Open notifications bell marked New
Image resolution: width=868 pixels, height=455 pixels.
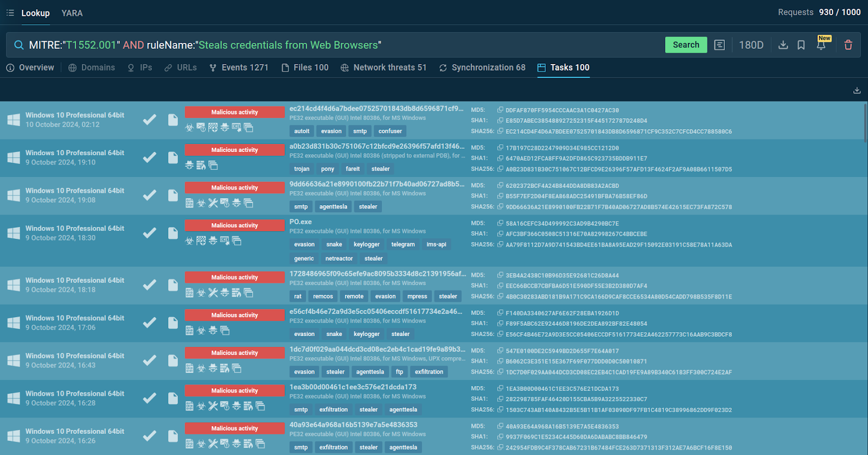click(x=821, y=45)
